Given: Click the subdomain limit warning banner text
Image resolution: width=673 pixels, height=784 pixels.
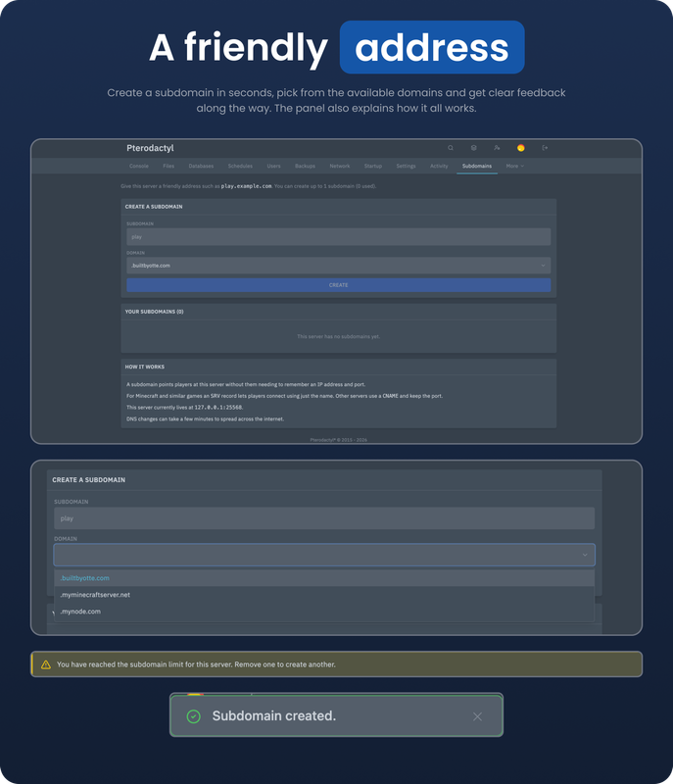Looking at the screenshot, I should tap(196, 664).
